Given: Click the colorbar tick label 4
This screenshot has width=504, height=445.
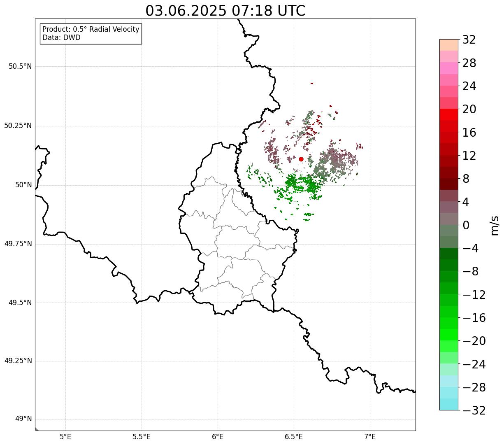Looking at the screenshot, I should tap(466, 202).
